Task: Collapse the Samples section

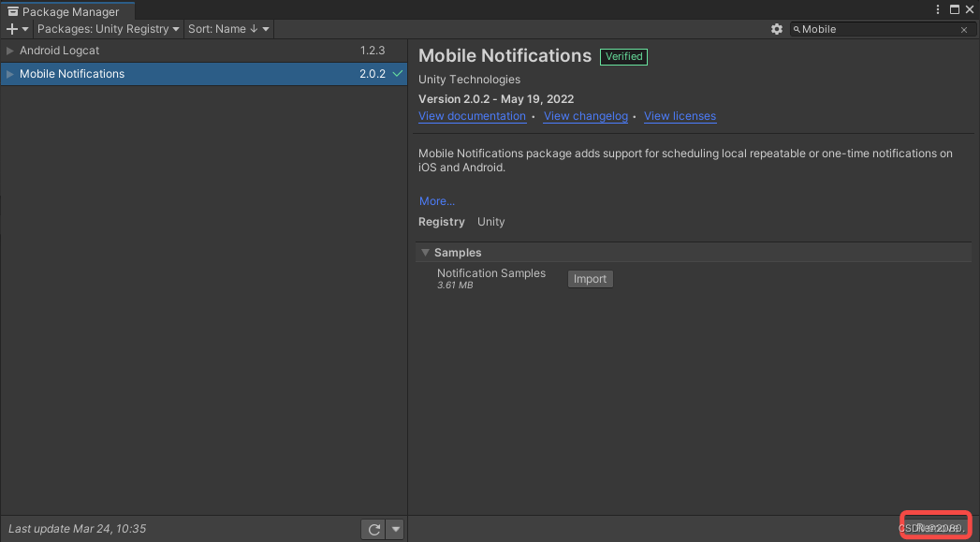Action: pos(425,253)
